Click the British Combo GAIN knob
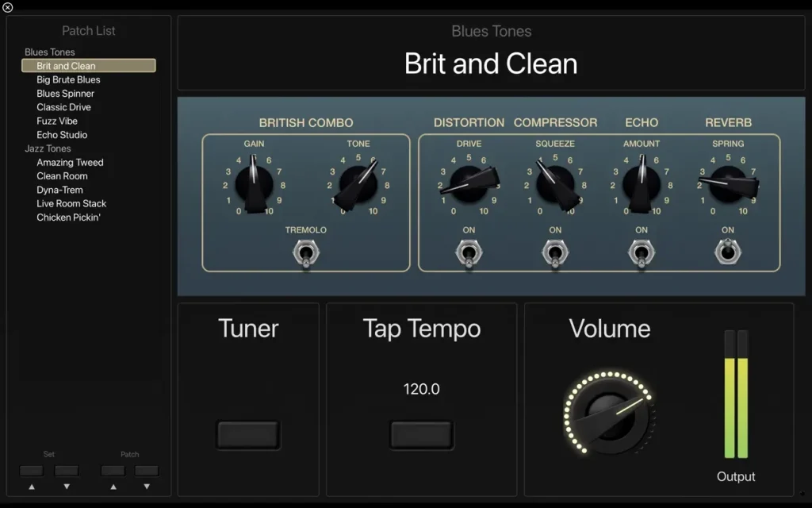Viewport: 812px width, 508px height. pyautogui.click(x=254, y=184)
